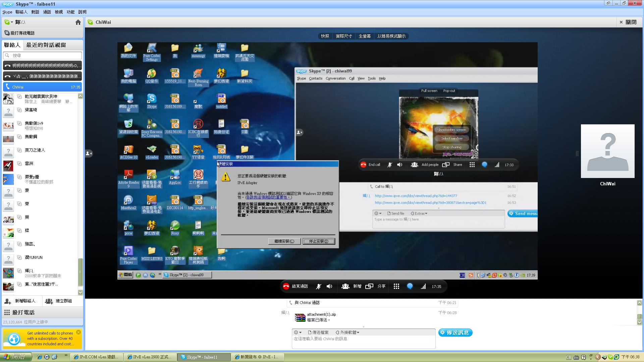The image size is (644, 362).
Task: Open the attachment(1).zip file icon
Action: [300, 317]
